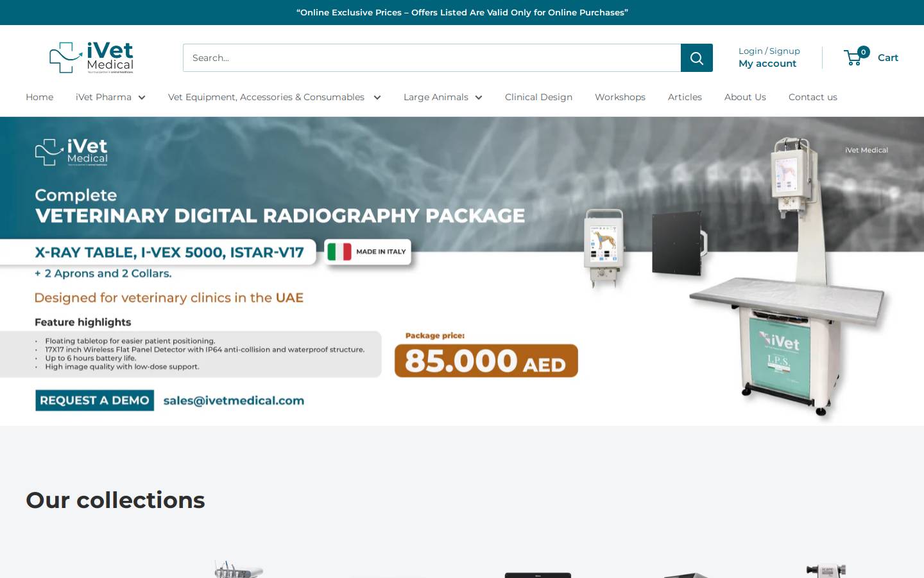Click the black flat panel detector image
The image size is (924, 578).
pyautogui.click(x=679, y=243)
